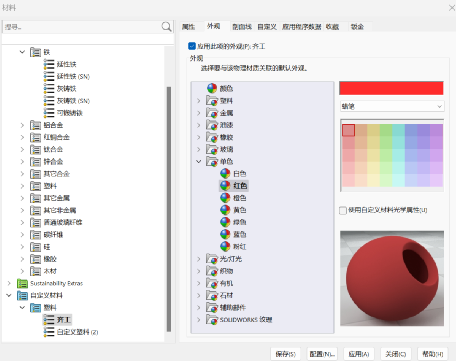The width and height of the screenshot is (456, 361).
Task: Click the 关闭(C) button
Action: pos(396,354)
